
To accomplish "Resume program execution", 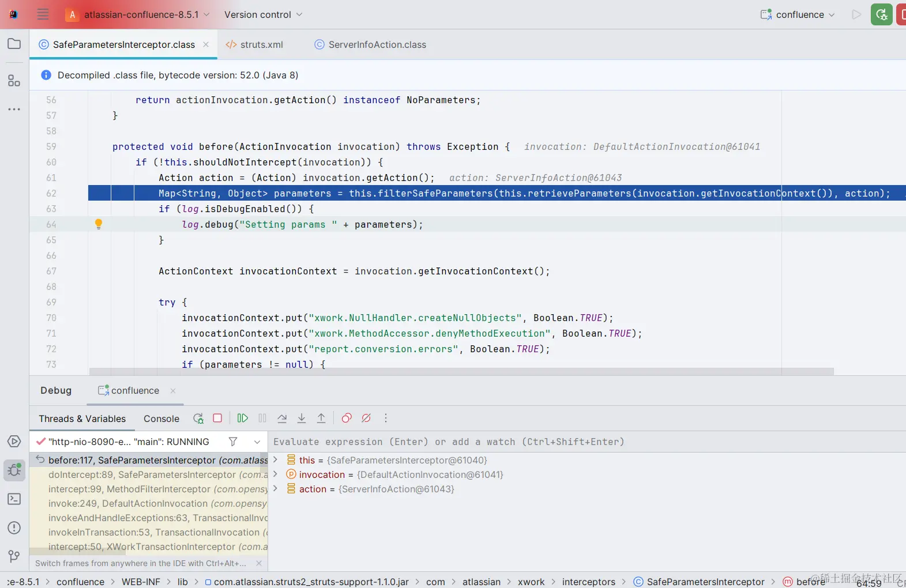I will pyautogui.click(x=243, y=419).
